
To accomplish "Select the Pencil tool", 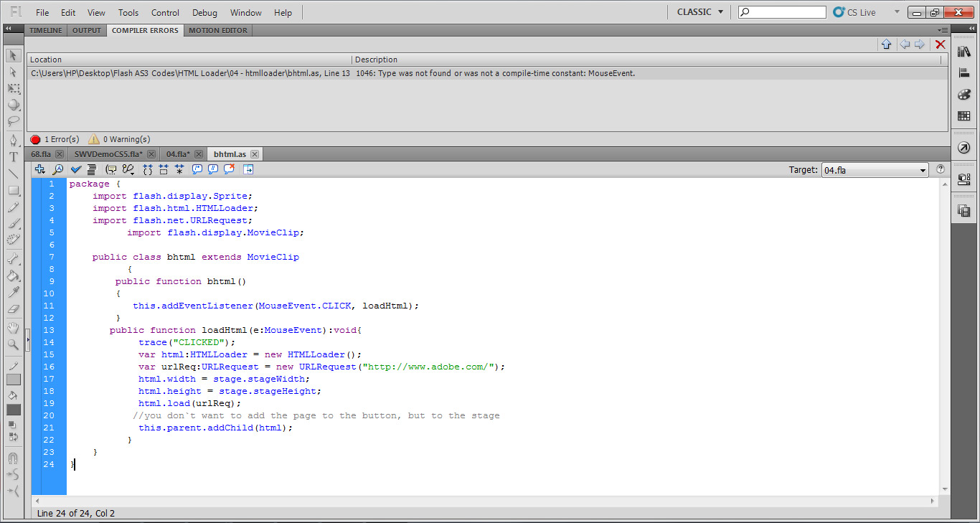I will pos(14,207).
